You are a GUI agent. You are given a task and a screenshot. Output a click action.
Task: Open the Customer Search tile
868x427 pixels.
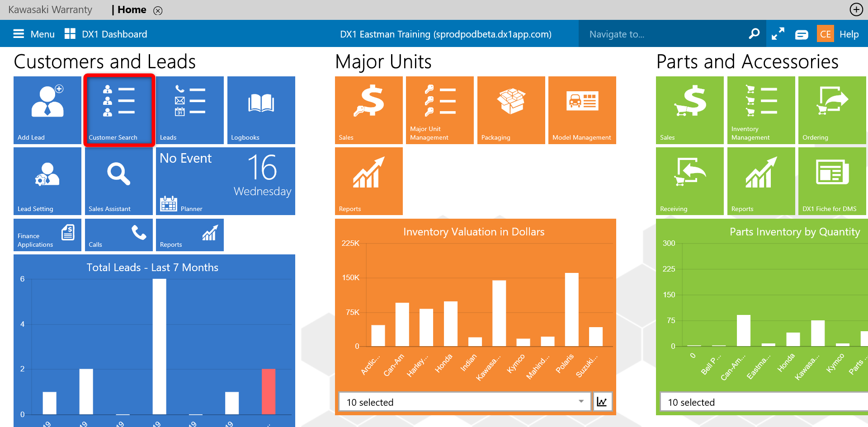point(119,110)
